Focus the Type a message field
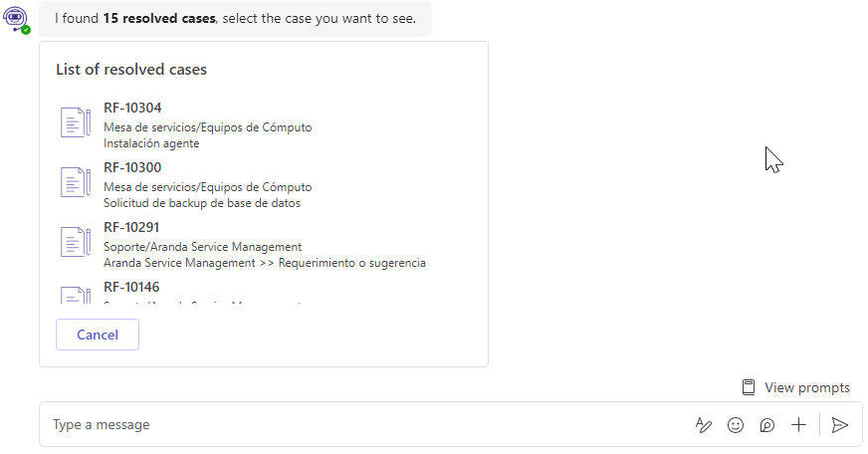868x454 pixels. coord(358,425)
